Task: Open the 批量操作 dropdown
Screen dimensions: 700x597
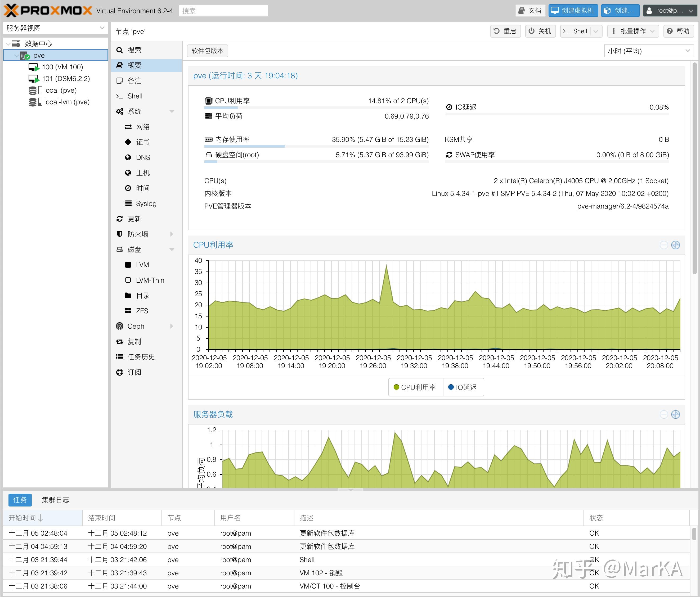Action: pos(633,31)
